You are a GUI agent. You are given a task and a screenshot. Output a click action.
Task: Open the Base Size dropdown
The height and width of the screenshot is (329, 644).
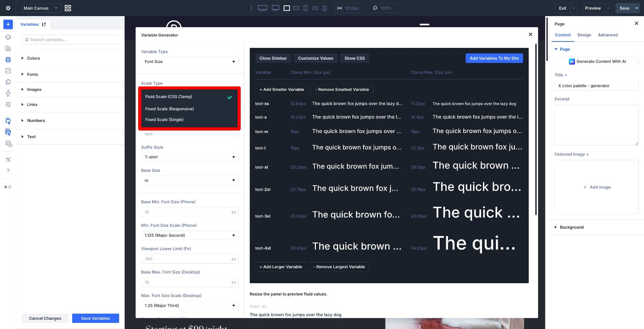[x=190, y=181]
